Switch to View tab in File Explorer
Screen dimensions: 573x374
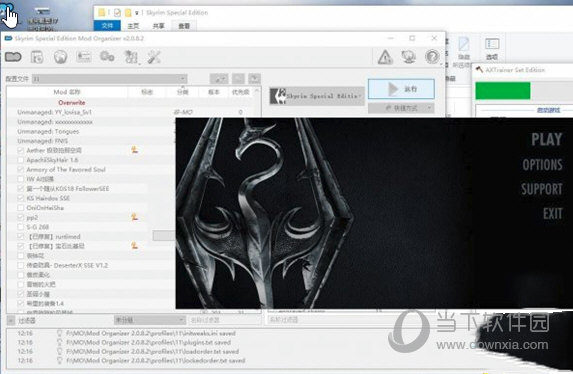pos(184,26)
